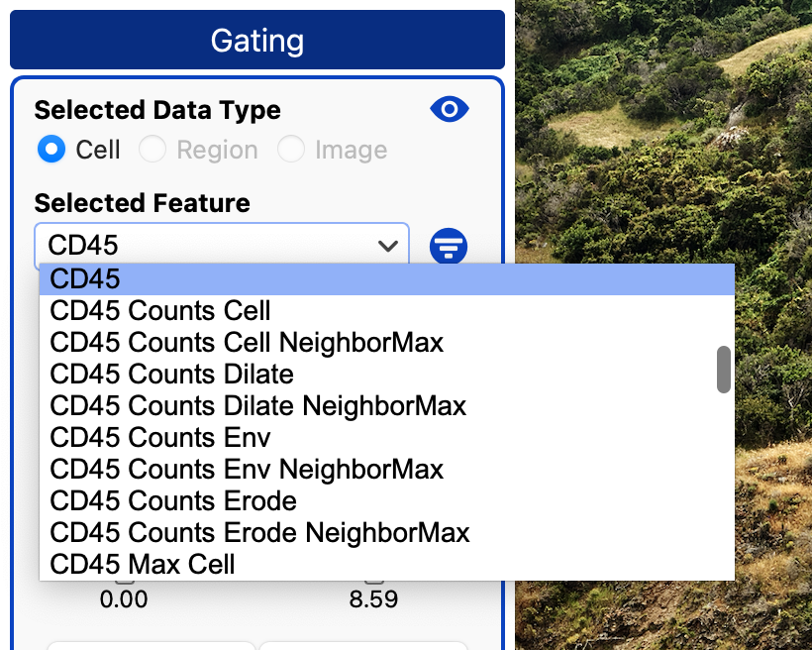This screenshot has height=650, width=812.
Task: Choose Image as the selected data type
Action: (292, 149)
